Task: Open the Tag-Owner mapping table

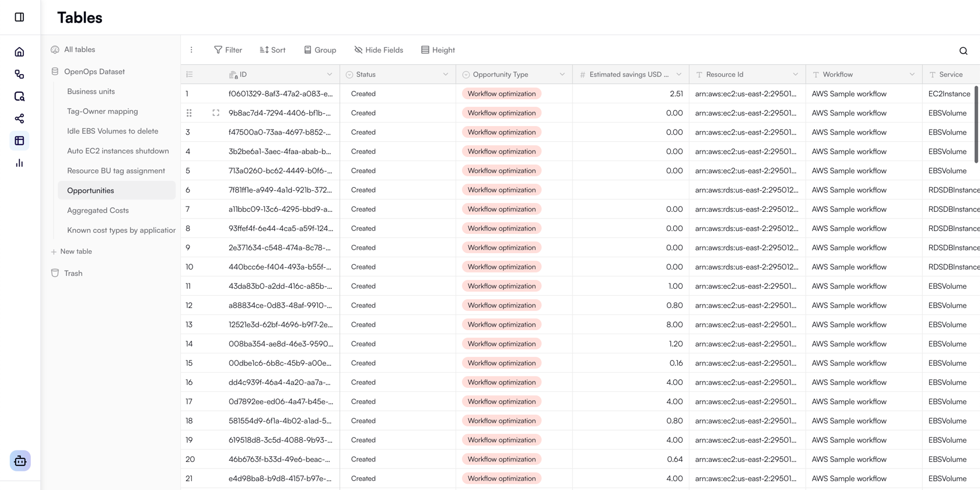Action: 103,111
